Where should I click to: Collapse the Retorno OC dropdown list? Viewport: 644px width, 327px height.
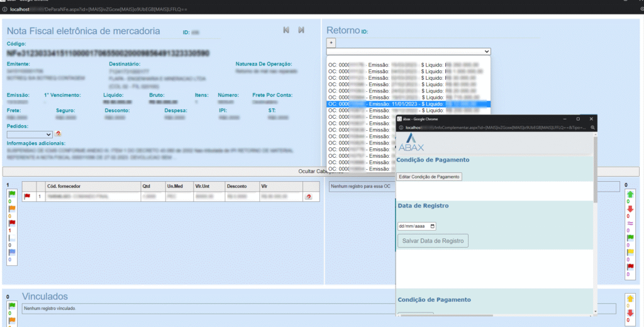pyautogui.click(x=409, y=52)
